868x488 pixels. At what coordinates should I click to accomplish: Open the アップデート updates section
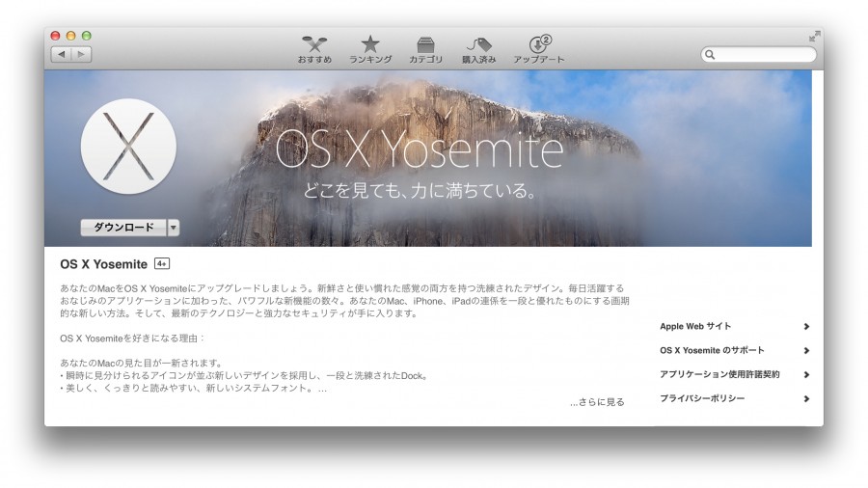pyautogui.click(x=538, y=49)
